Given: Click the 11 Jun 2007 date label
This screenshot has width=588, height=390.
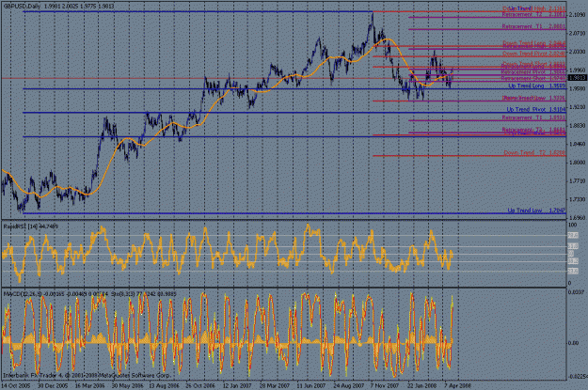Looking at the screenshot, I should coord(310,385).
